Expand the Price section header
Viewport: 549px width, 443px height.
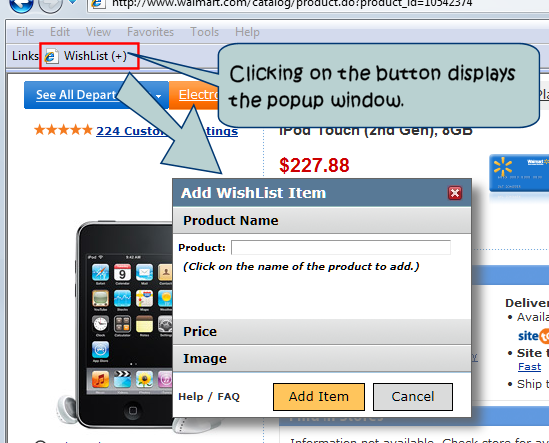322,331
